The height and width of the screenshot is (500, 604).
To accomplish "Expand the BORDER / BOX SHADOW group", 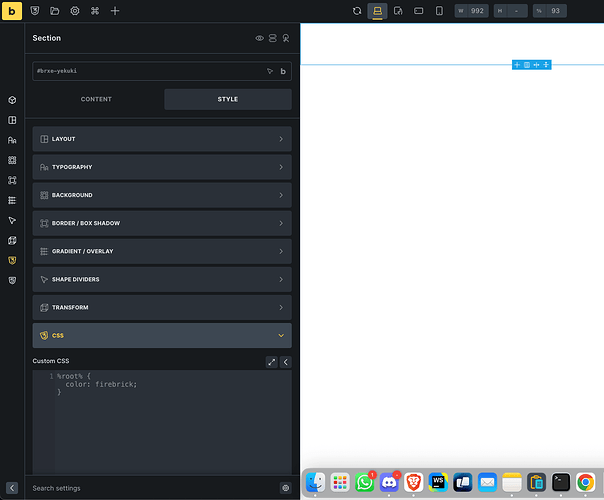I will click(x=162, y=223).
